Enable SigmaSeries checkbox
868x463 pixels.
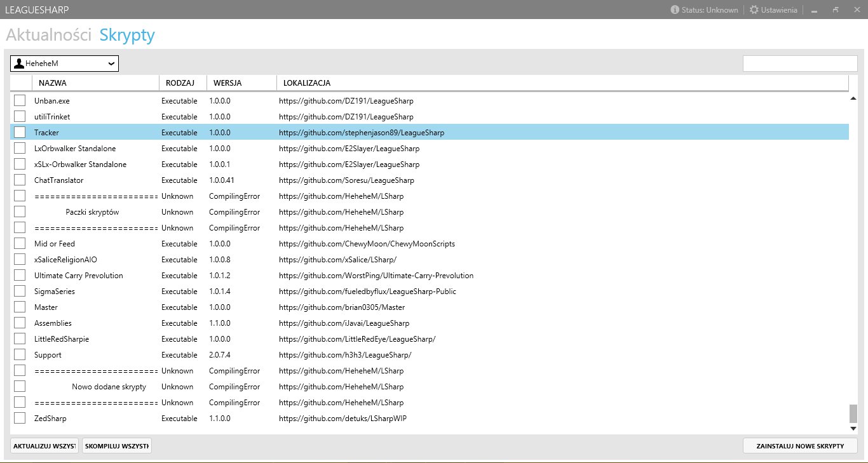(x=20, y=291)
